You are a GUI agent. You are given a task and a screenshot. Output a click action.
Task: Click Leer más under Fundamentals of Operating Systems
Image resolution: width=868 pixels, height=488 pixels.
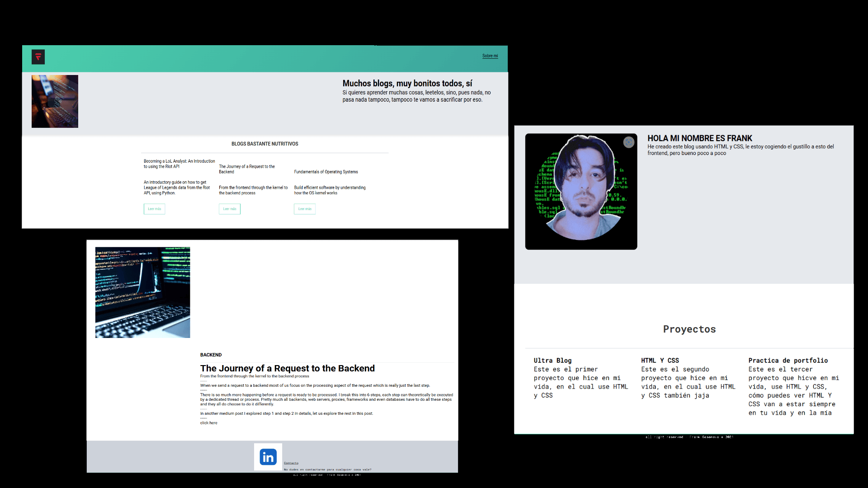pyautogui.click(x=305, y=209)
